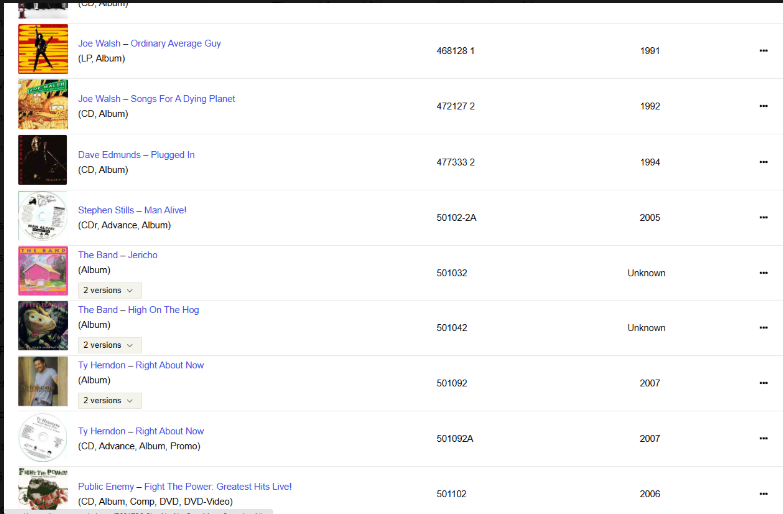Click the High On The Hog cover thumbnail
The width and height of the screenshot is (783, 514).
(43, 326)
